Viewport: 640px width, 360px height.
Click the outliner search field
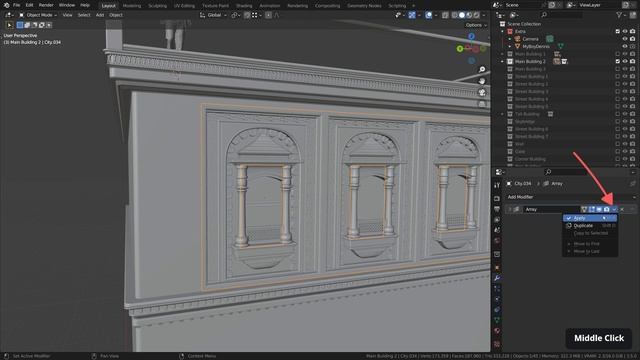[562, 15]
